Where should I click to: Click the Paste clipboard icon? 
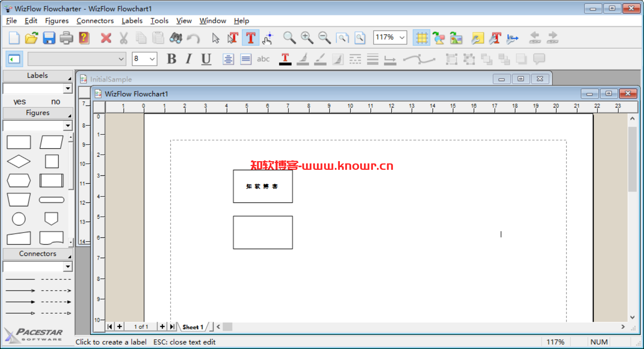pyautogui.click(x=158, y=38)
